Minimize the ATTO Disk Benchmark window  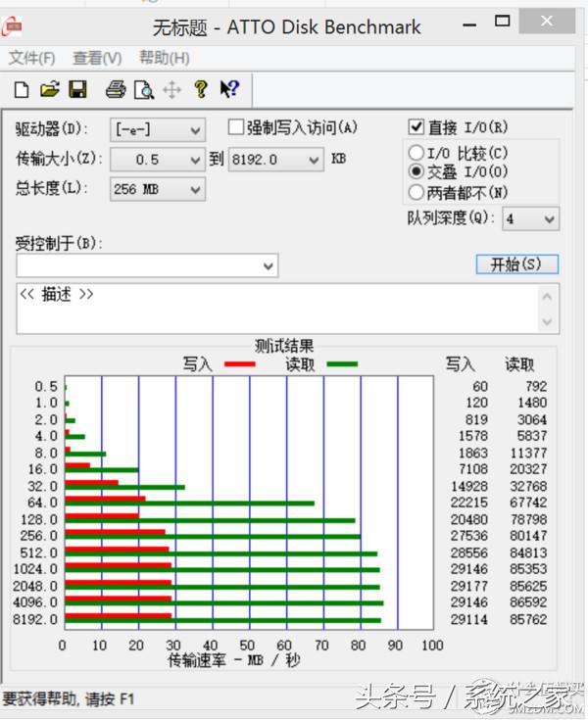pyautogui.click(x=469, y=24)
